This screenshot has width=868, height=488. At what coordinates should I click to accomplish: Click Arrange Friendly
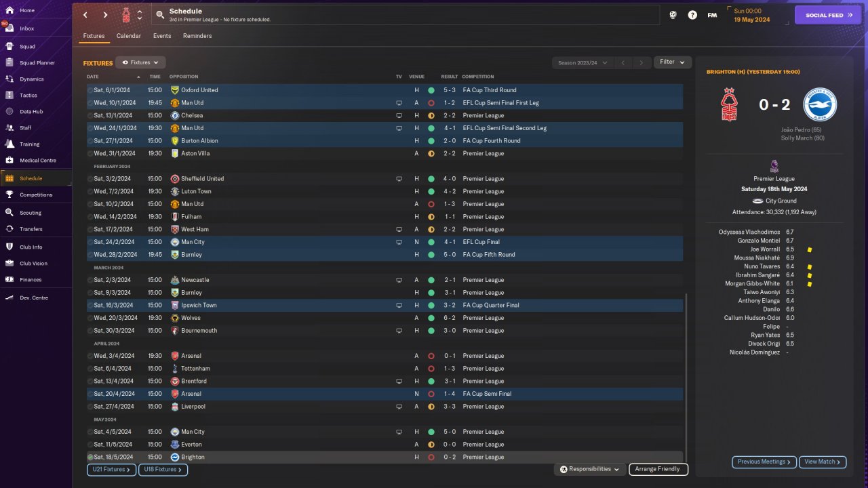(x=658, y=469)
